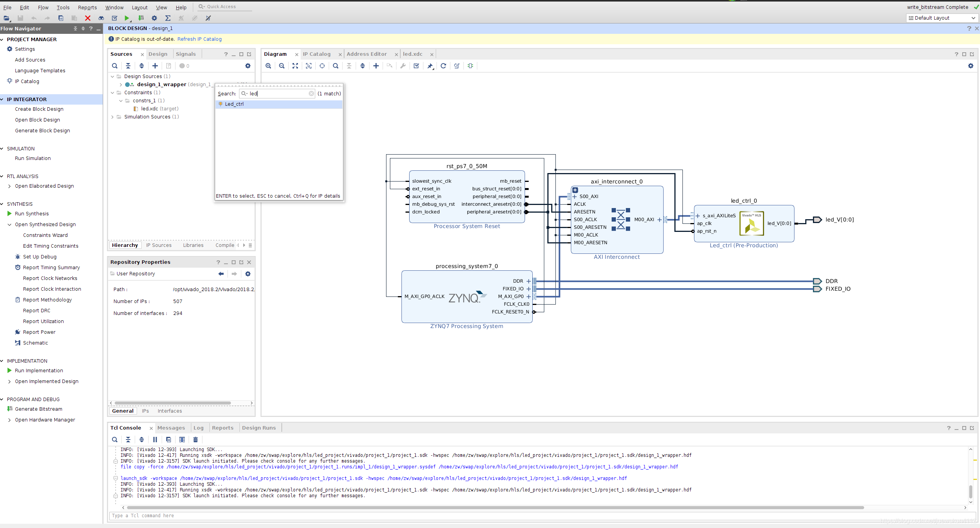
Task: Expand design_1_wrapper in Sources
Action: [x=121, y=85]
